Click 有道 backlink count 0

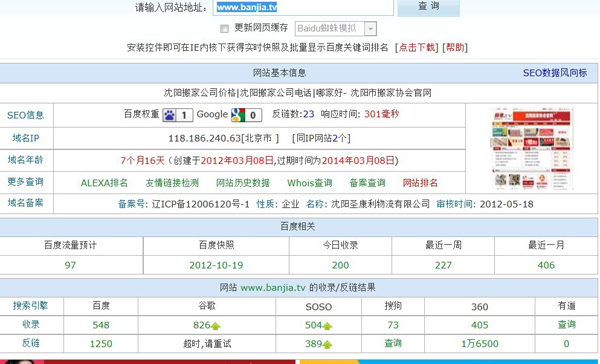pyautogui.click(x=566, y=344)
